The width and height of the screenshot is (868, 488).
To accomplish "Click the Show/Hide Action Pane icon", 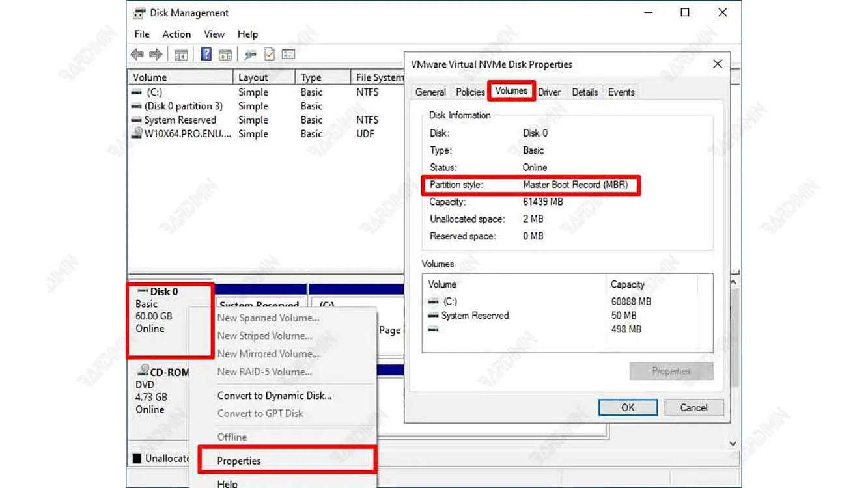I will coord(225,55).
